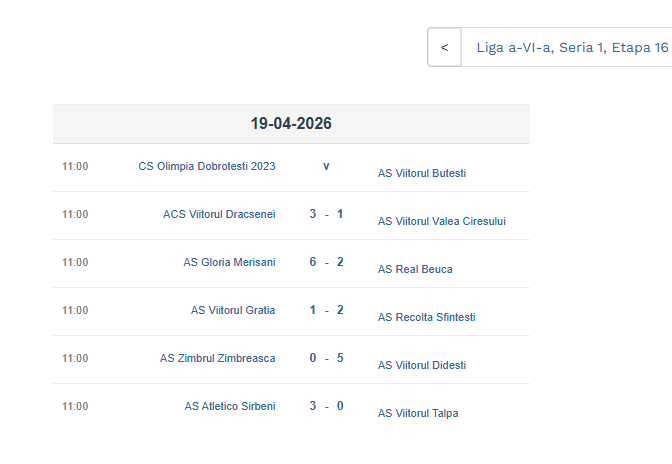Click ACS Viitorul Dracsenei team name

click(x=219, y=214)
